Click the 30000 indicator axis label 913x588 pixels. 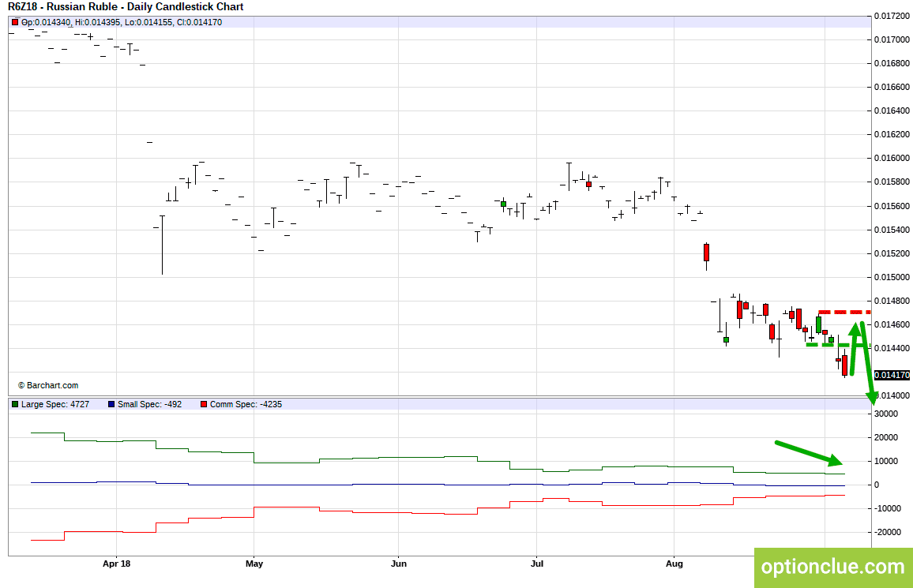[885, 414]
